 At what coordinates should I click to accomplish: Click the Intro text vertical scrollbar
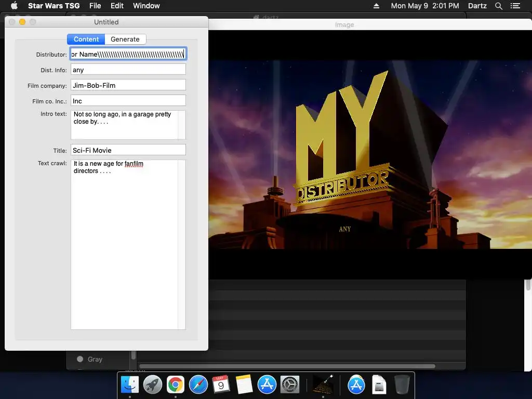tap(182, 125)
